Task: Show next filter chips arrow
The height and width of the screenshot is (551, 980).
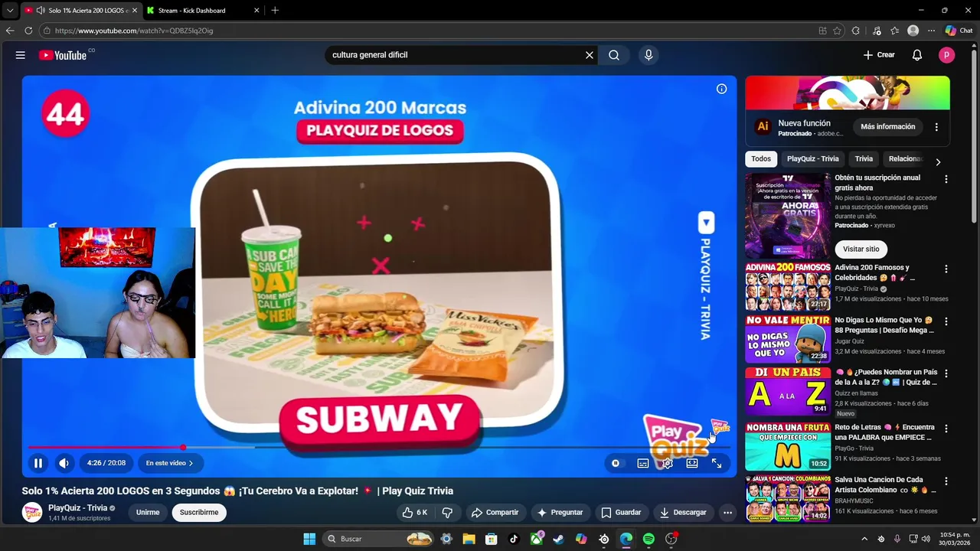Action: pyautogui.click(x=938, y=162)
